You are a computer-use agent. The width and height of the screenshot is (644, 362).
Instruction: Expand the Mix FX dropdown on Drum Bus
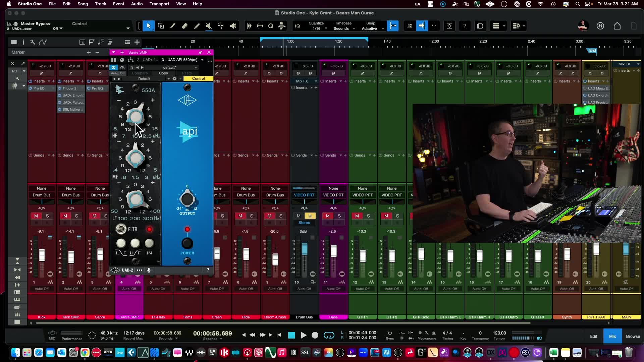tap(316, 81)
